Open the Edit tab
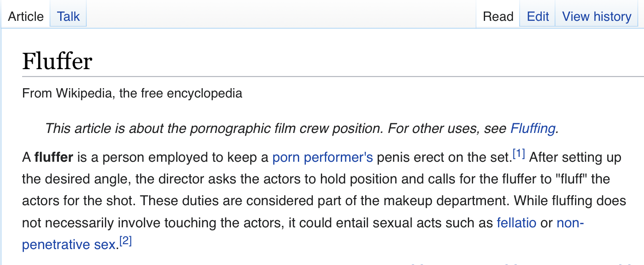Viewport: 644px width, 265px height. [x=538, y=16]
